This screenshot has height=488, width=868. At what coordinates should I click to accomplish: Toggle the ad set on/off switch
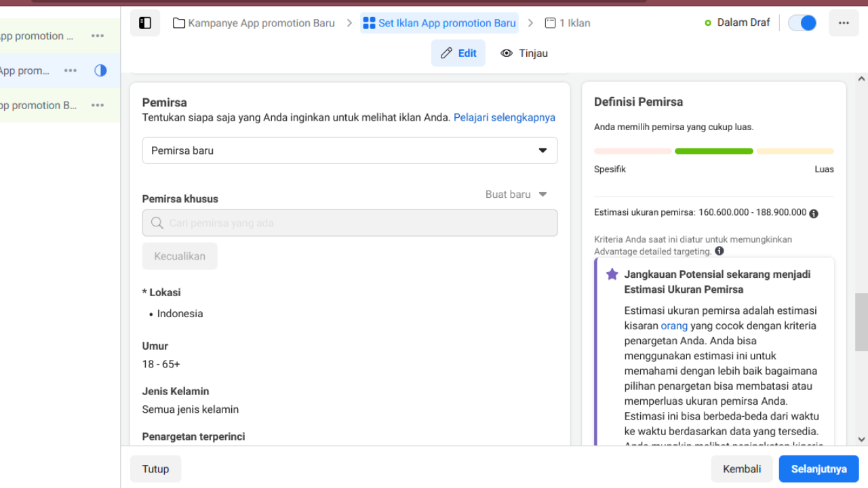coord(802,23)
